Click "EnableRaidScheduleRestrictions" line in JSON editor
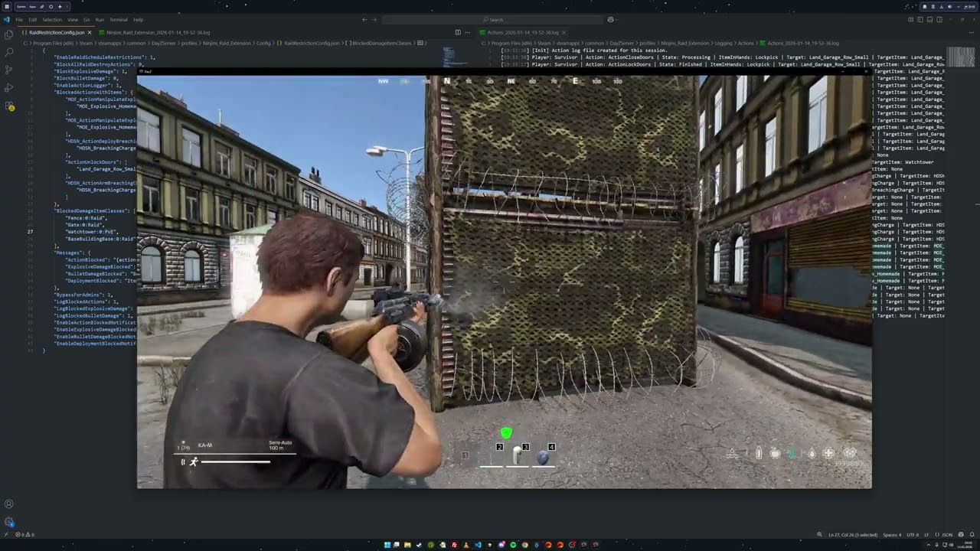 (105, 57)
